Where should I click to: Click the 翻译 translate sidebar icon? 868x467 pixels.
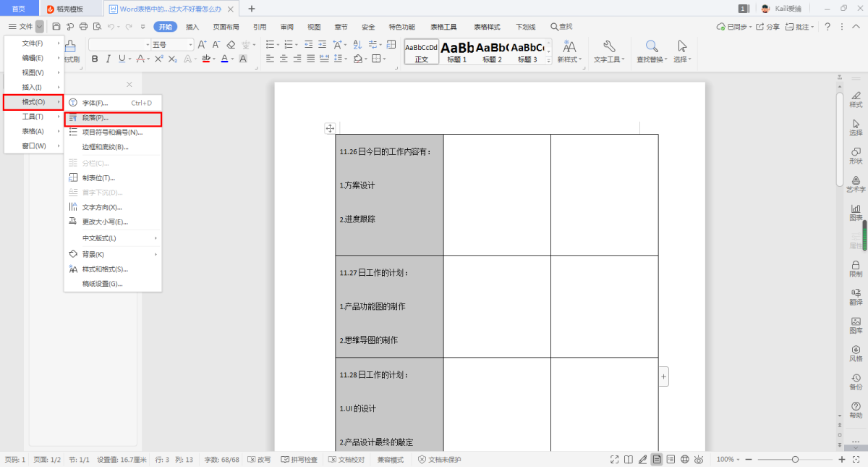click(x=856, y=295)
